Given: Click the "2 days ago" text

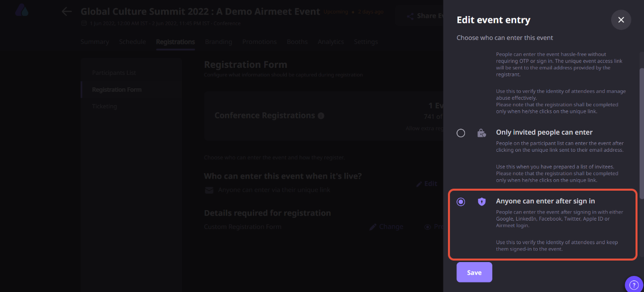Looking at the screenshot, I should click(370, 11).
